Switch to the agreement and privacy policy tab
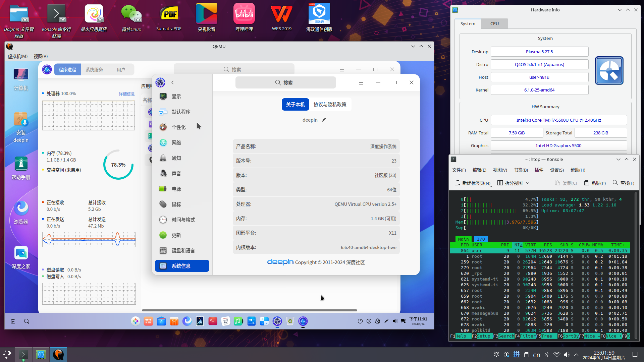The height and width of the screenshot is (362, 644). (x=330, y=105)
